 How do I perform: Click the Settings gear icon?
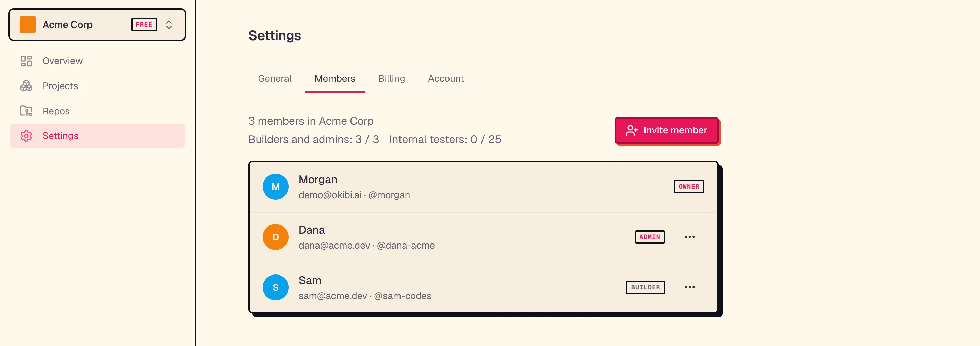tap(26, 136)
